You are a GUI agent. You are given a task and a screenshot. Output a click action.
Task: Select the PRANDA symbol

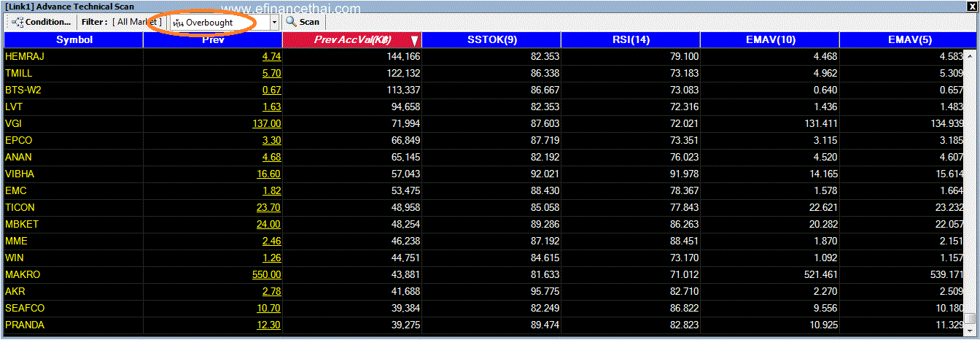click(25, 325)
